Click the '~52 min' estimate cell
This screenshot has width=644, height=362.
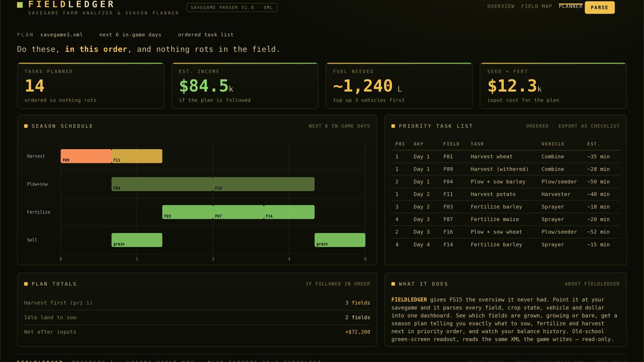598,232
